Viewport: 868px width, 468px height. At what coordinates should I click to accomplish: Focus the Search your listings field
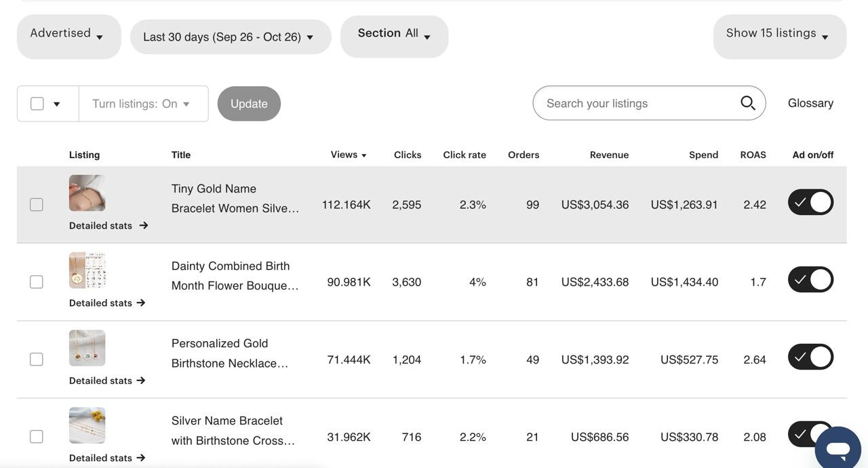tap(637, 103)
